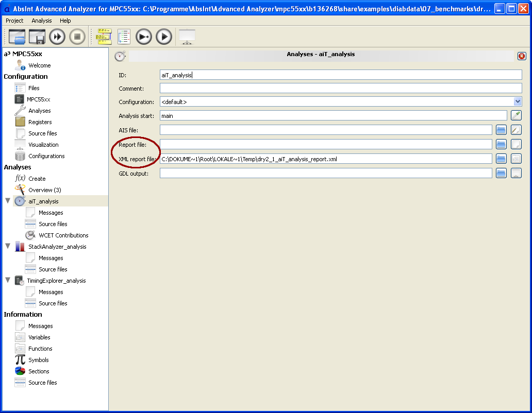
Task: Collapse the TimingExplorer_analysis tree node
Action: pos(8,280)
